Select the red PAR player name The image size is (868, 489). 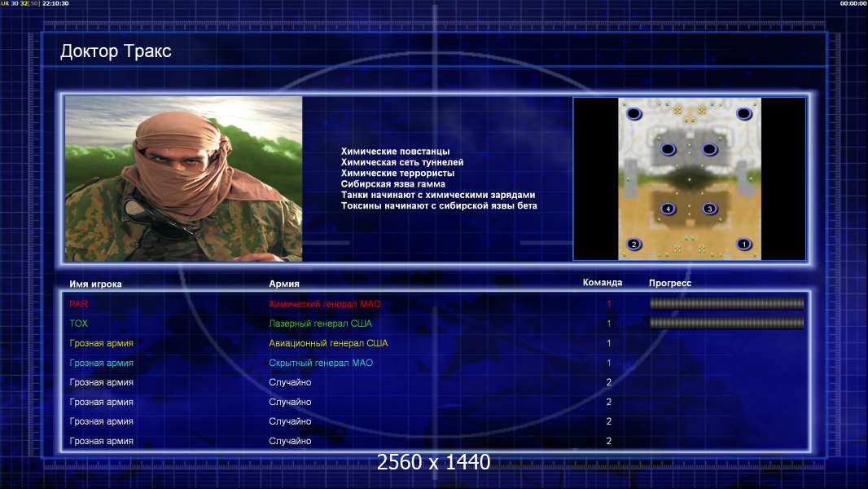pos(79,304)
